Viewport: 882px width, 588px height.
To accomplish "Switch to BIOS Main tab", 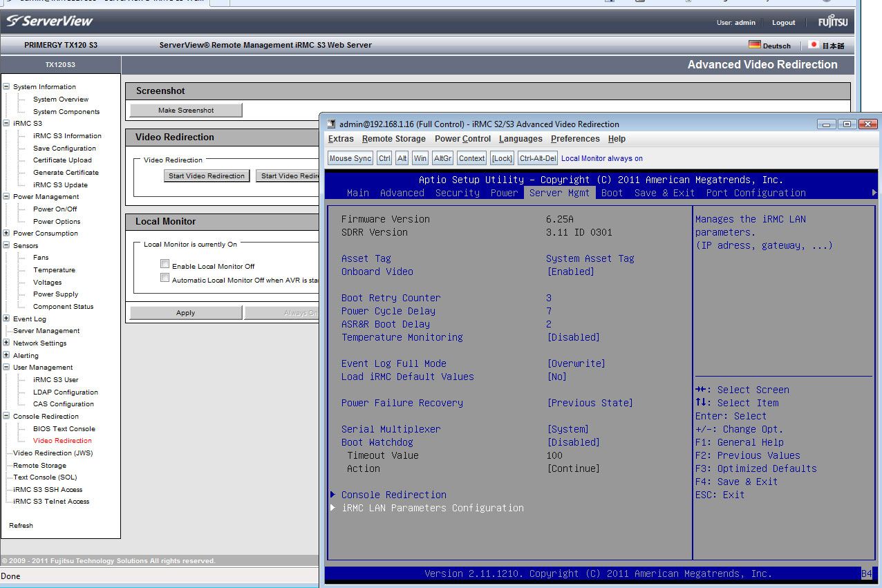I will (358, 193).
